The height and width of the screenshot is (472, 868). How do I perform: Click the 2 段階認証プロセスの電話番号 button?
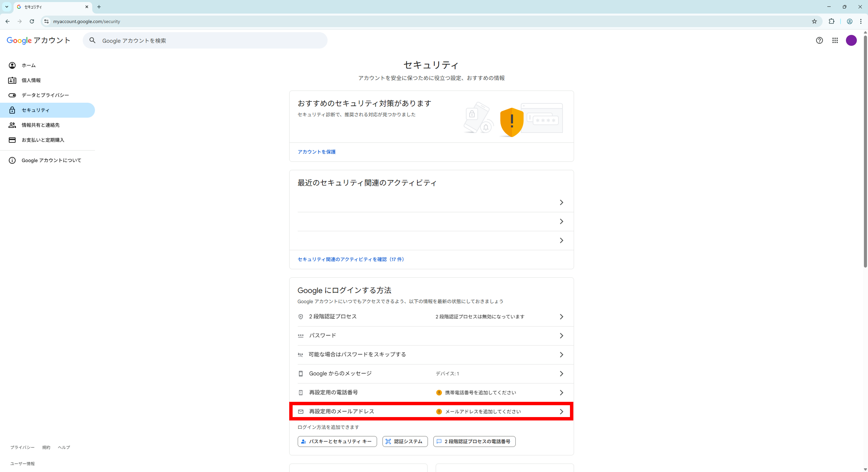(474, 441)
